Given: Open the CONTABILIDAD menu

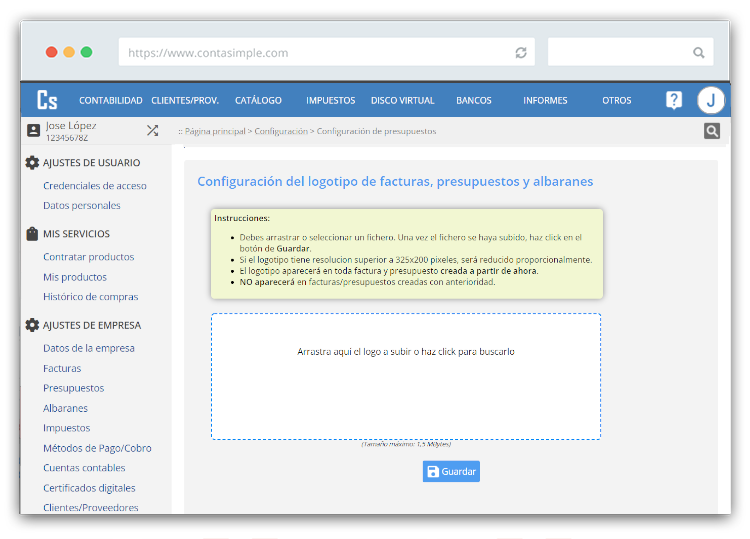Looking at the screenshot, I should [x=110, y=101].
